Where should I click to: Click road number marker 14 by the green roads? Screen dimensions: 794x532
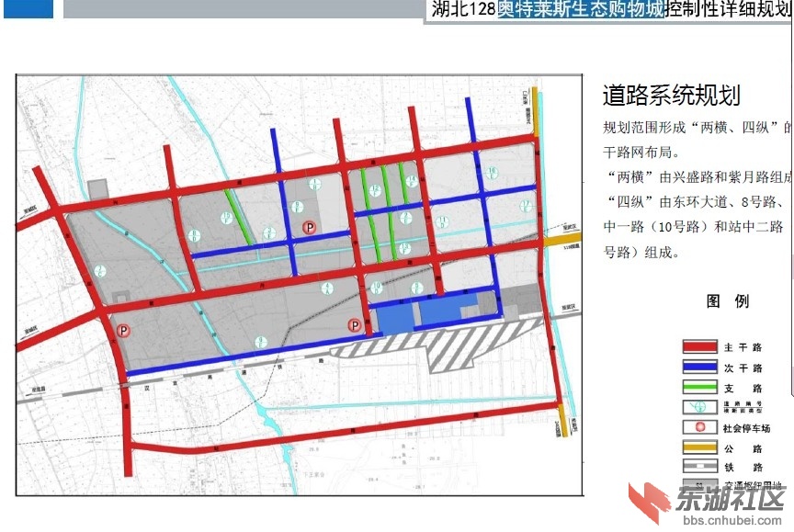click(x=412, y=181)
